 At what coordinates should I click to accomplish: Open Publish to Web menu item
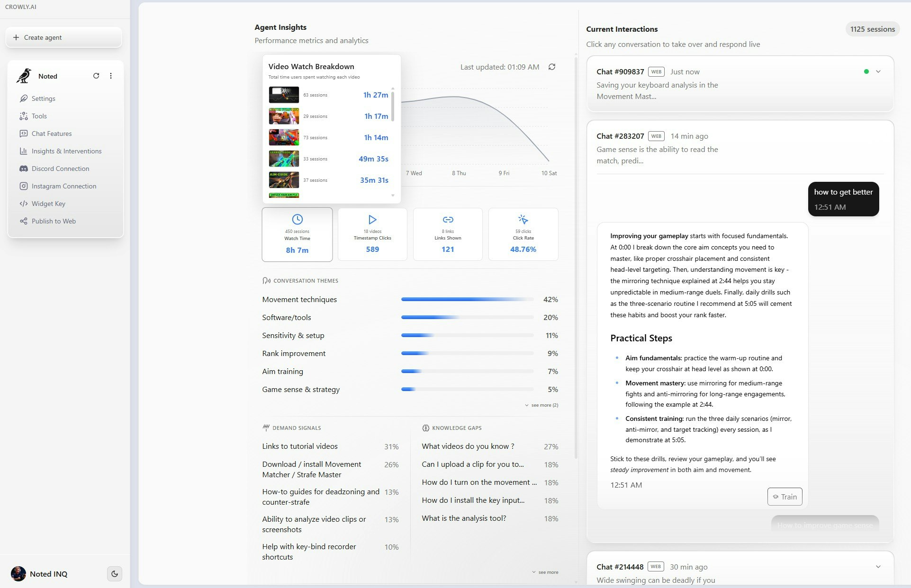[x=54, y=221]
